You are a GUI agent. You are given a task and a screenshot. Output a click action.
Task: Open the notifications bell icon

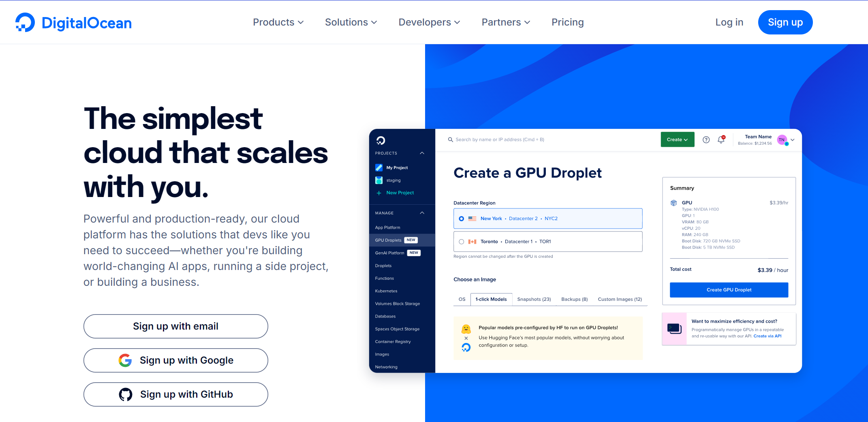click(x=721, y=139)
